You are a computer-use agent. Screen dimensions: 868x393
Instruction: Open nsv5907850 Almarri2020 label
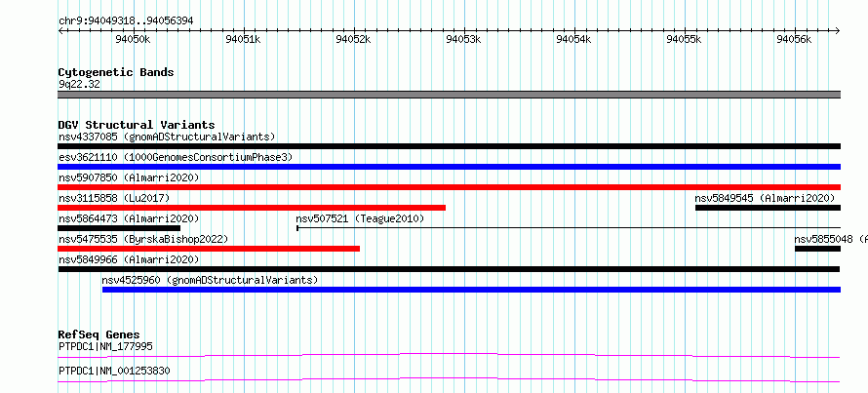[x=129, y=177]
